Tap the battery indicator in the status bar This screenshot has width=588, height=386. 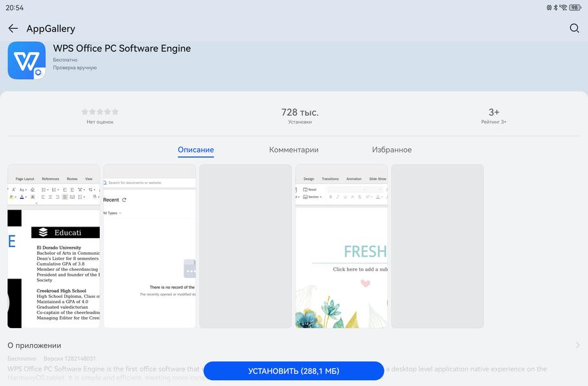click(575, 8)
